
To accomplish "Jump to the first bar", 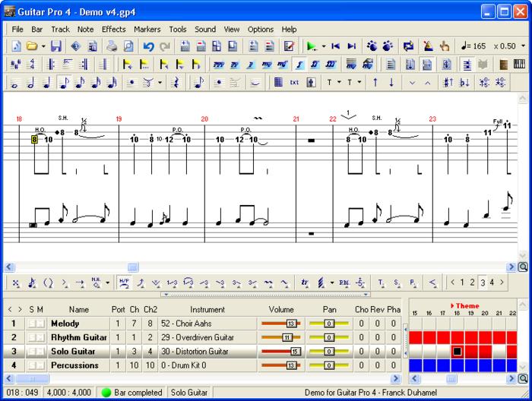I will pyautogui.click(x=336, y=46).
